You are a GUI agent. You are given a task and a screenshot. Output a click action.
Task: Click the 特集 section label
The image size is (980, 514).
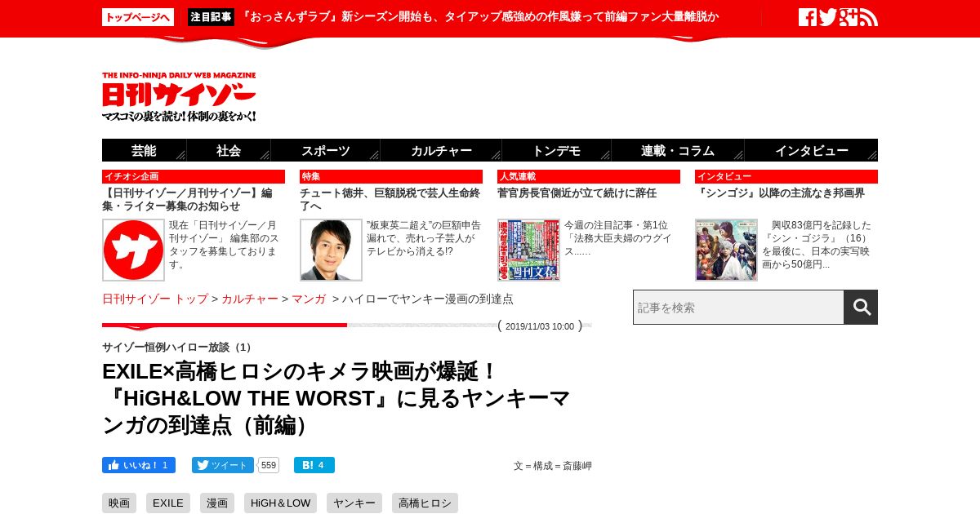point(391,176)
